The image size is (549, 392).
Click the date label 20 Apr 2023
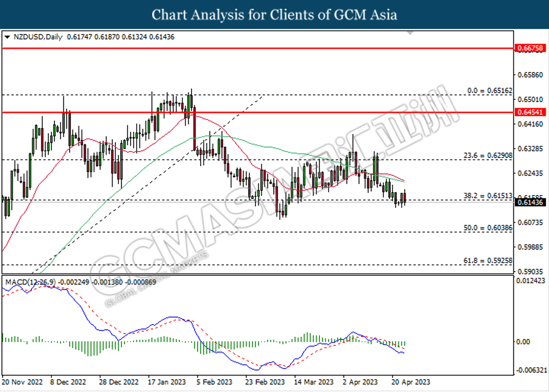pyautogui.click(x=411, y=382)
